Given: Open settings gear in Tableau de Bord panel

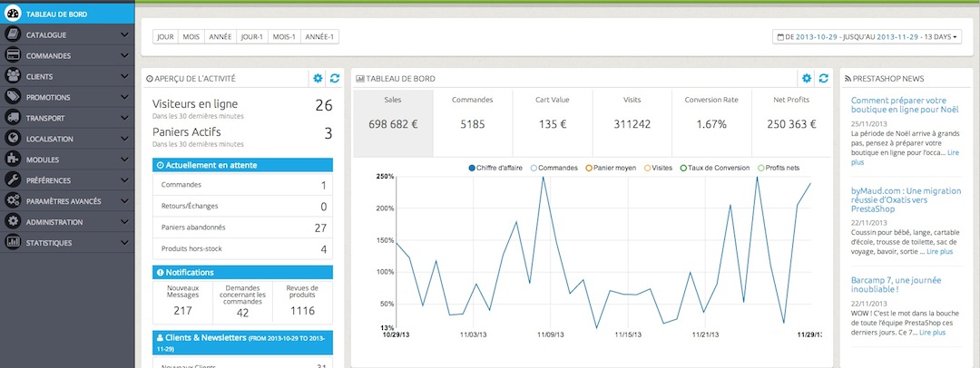Looking at the screenshot, I should [x=807, y=78].
